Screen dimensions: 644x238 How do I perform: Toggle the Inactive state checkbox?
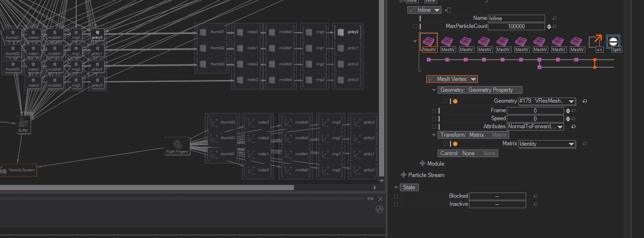[x=396, y=204]
